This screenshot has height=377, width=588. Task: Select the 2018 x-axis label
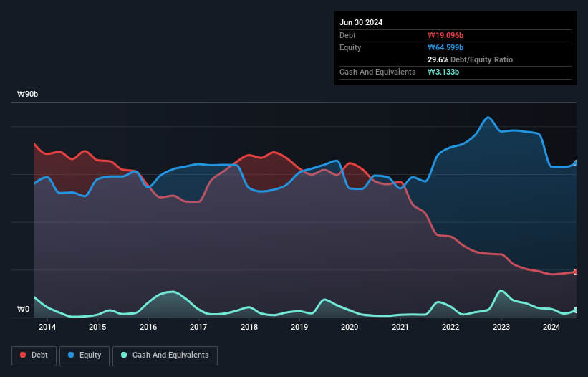[249, 327]
